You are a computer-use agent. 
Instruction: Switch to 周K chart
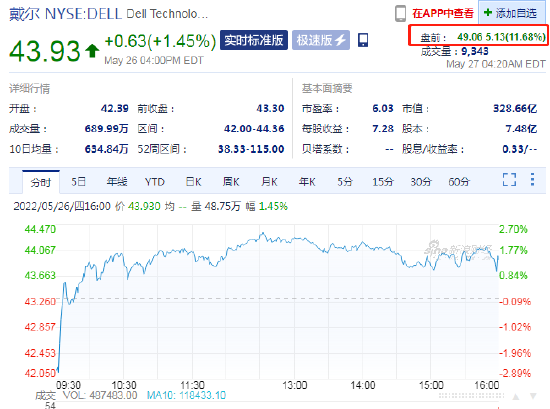pyautogui.click(x=231, y=182)
